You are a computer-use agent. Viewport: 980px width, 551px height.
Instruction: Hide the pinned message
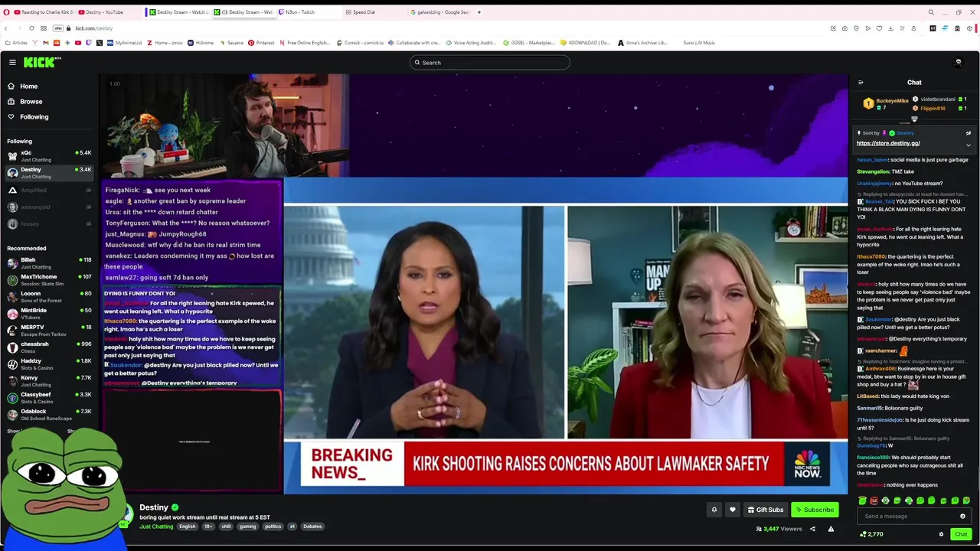click(x=968, y=133)
